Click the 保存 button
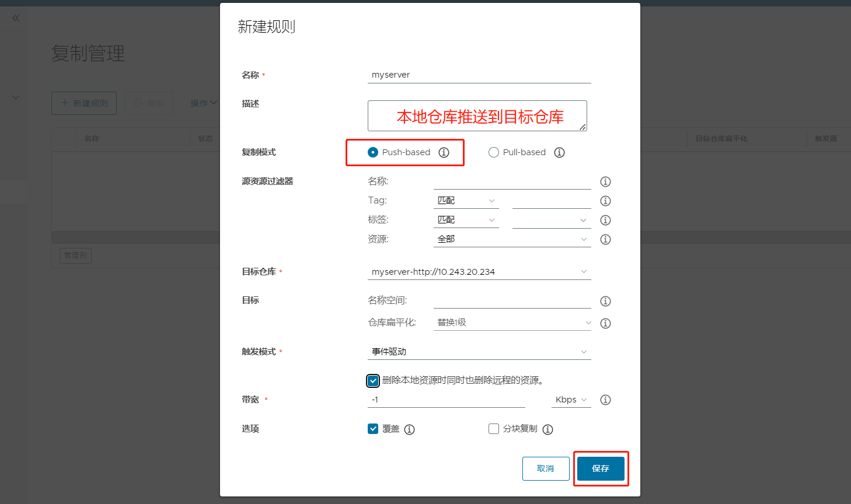851x504 pixels. [601, 468]
